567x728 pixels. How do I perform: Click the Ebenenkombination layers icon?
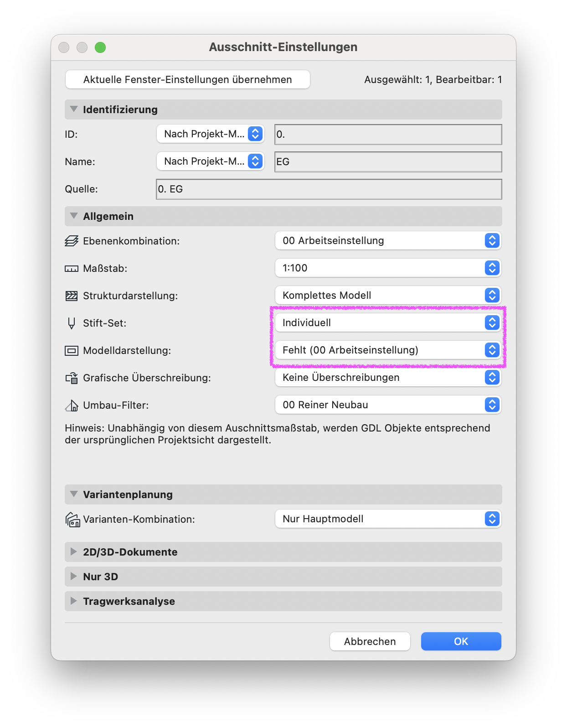coord(72,241)
